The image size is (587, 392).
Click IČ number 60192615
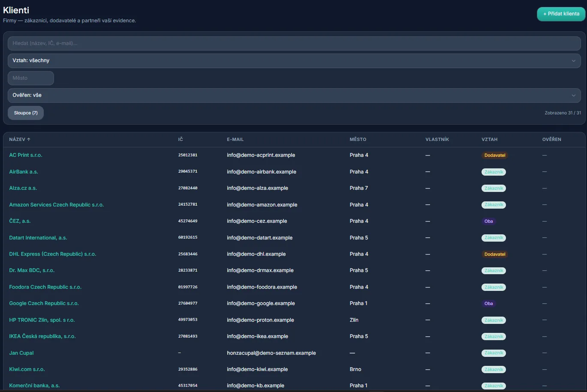(x=188, y=237)
